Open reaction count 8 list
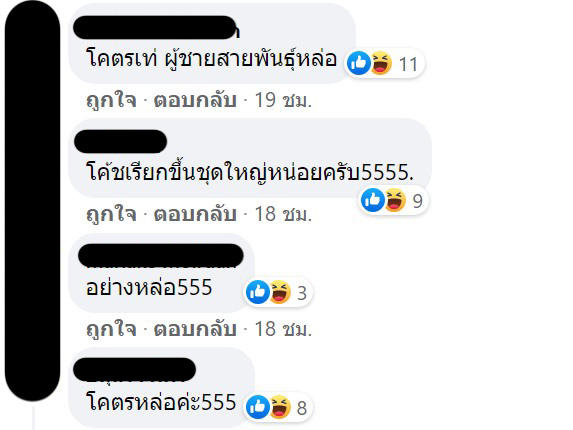The image size is (573, 430). point(302,408)
